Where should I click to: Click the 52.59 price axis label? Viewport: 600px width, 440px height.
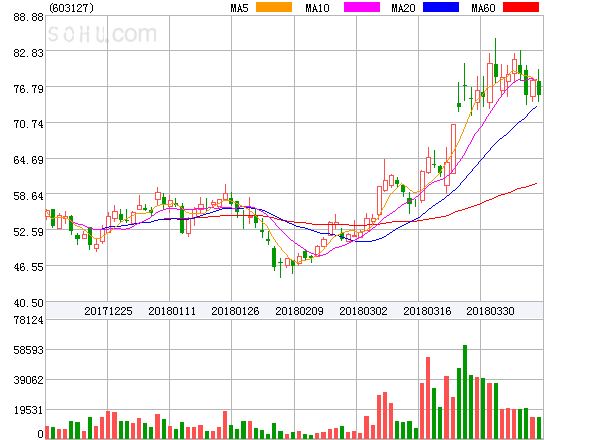pos(28,232)
